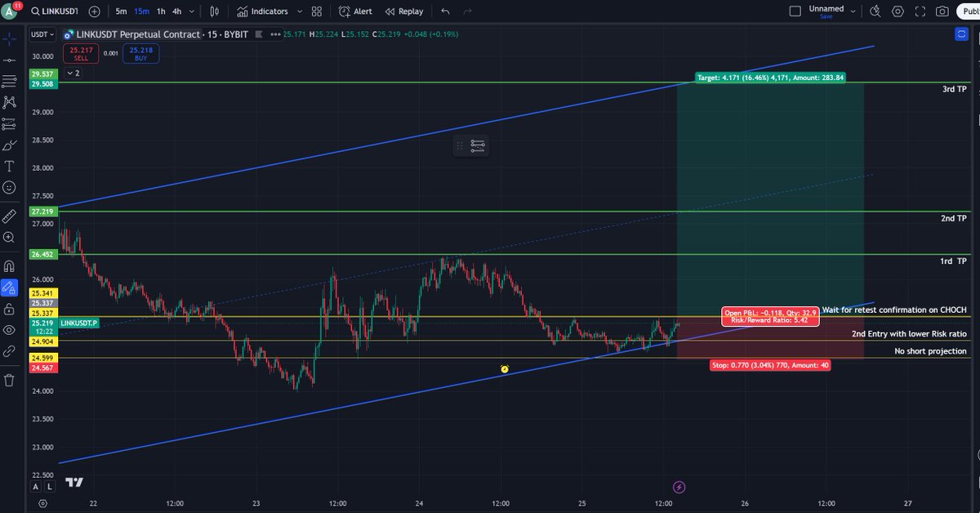980x513 pixels.
Task: Toggle lock all drawing tools
Action: (x=9, y=309)
